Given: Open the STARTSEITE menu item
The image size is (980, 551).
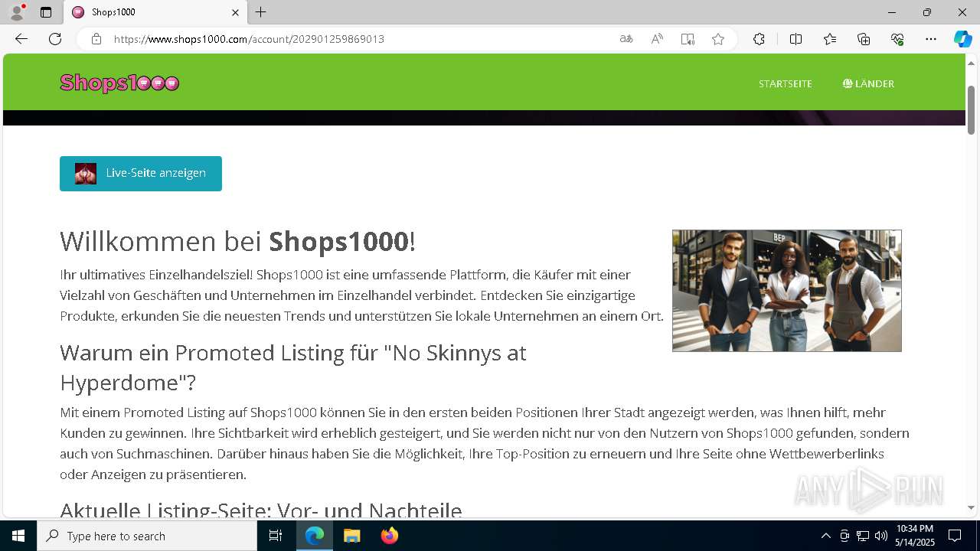Looking at the screenshot, I should [x=786, y=83].
